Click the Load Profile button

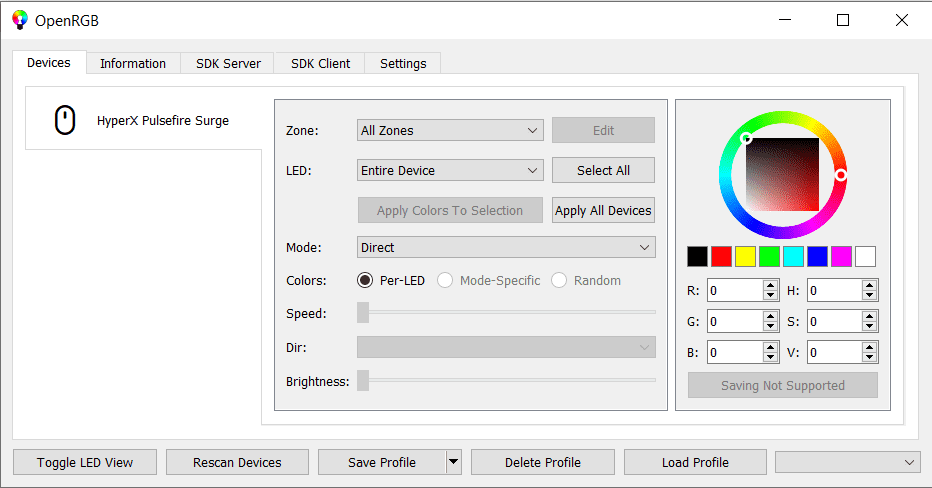695,462
